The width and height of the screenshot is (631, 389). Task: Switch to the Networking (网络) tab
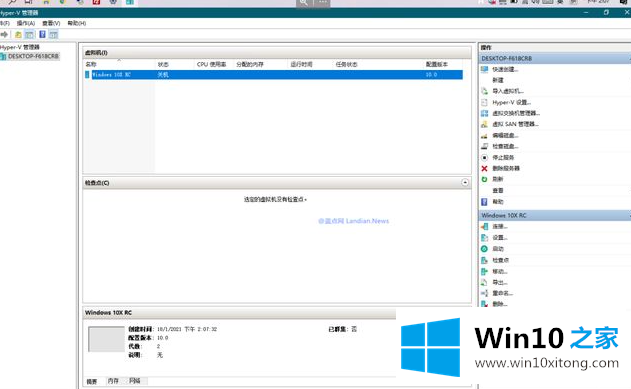pyautogui.click(x=135, y=381)
